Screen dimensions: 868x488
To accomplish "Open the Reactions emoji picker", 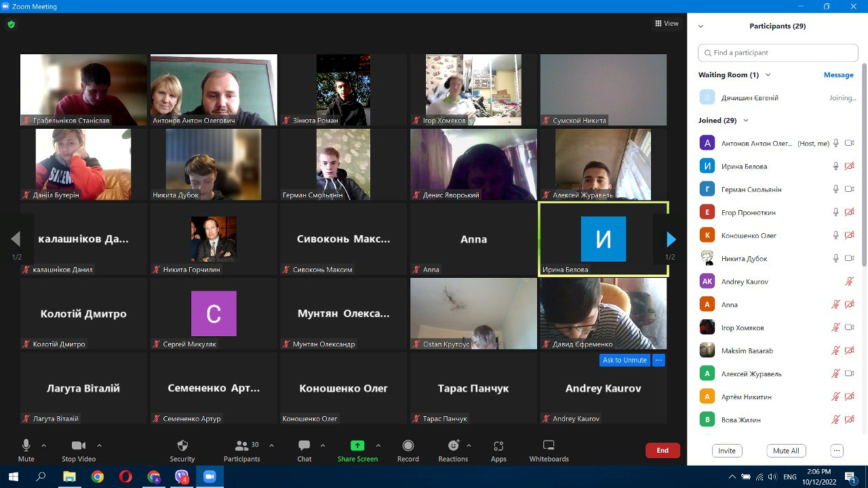I will pyautogui.click(x=453, y=445).
